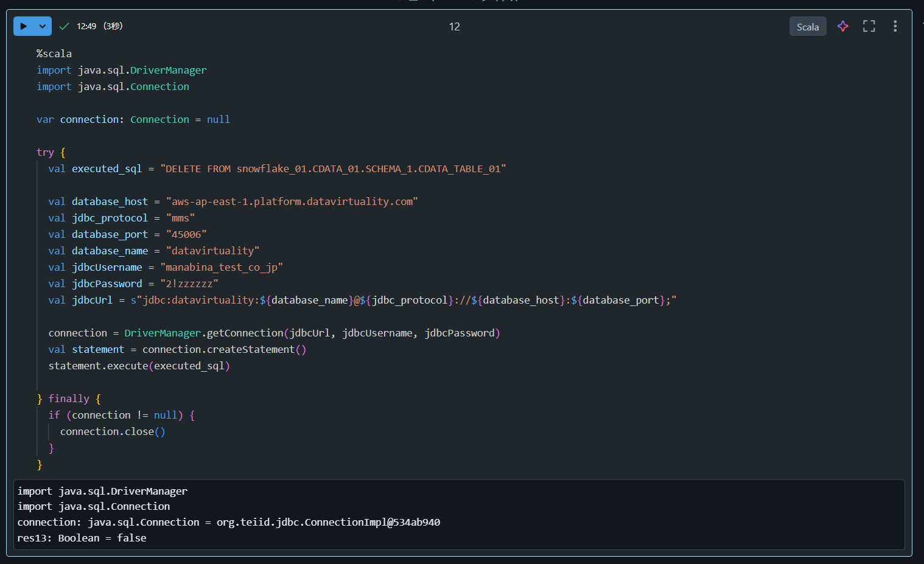Click the jdbcPassword value string

189,284
